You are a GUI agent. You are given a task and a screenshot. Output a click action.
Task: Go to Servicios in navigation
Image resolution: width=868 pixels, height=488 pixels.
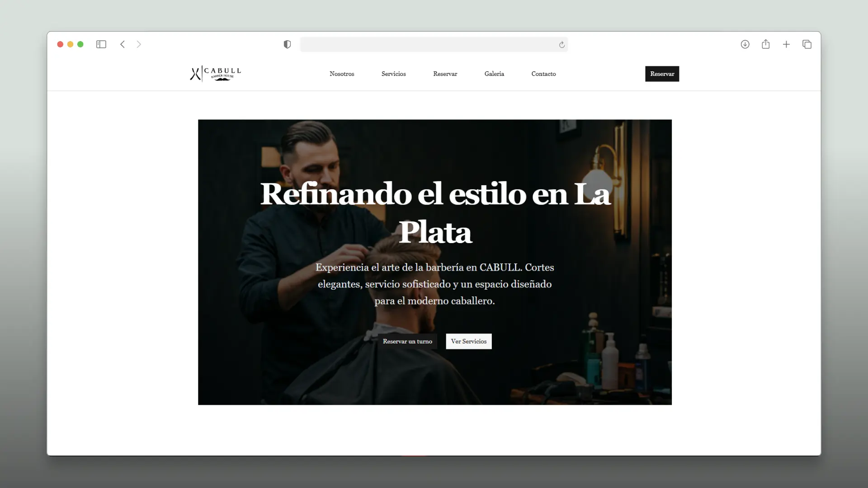coord(393,74)
